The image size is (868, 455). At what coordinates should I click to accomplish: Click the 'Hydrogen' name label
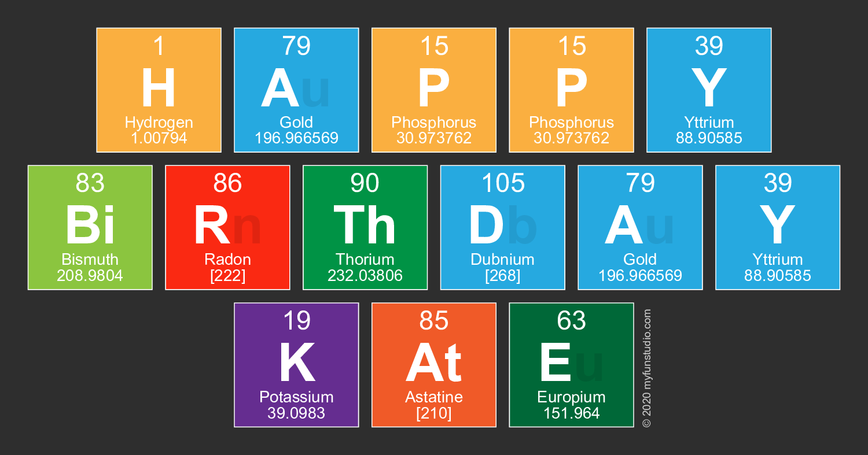[x=159, y=123]
